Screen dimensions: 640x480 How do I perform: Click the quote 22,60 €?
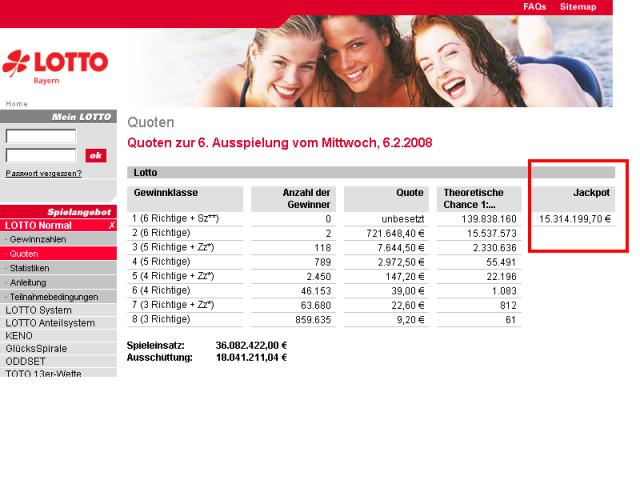pyautogui.click(x=408, y=305)
